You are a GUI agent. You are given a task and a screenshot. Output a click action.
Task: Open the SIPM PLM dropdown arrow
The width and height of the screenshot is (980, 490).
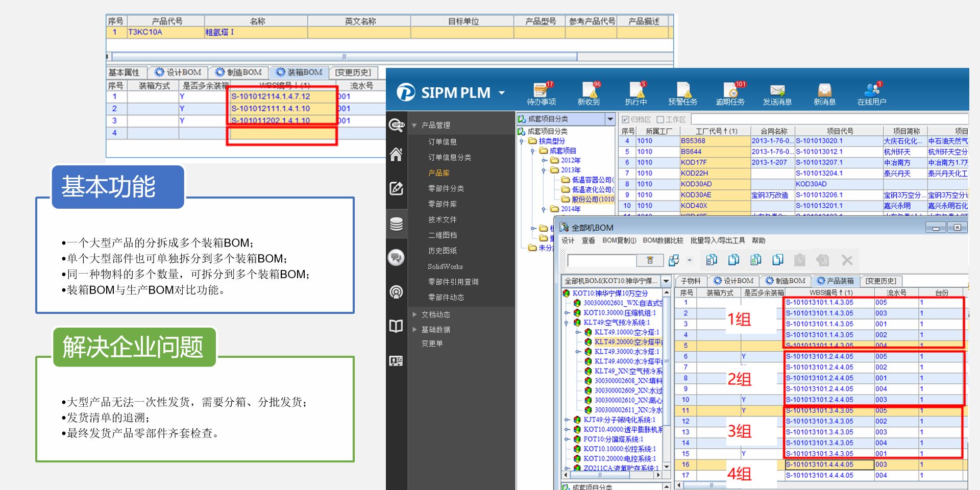[x=502, y=93]
